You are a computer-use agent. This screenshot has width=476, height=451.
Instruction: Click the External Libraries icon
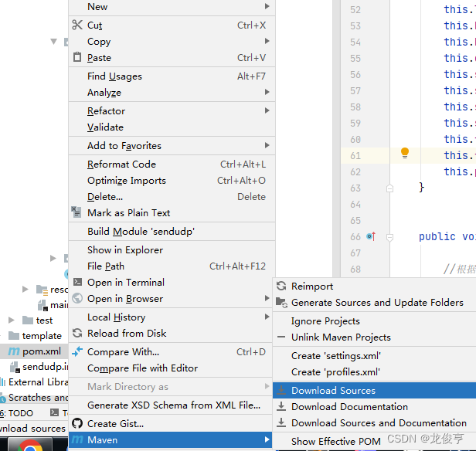click(3, 381)
